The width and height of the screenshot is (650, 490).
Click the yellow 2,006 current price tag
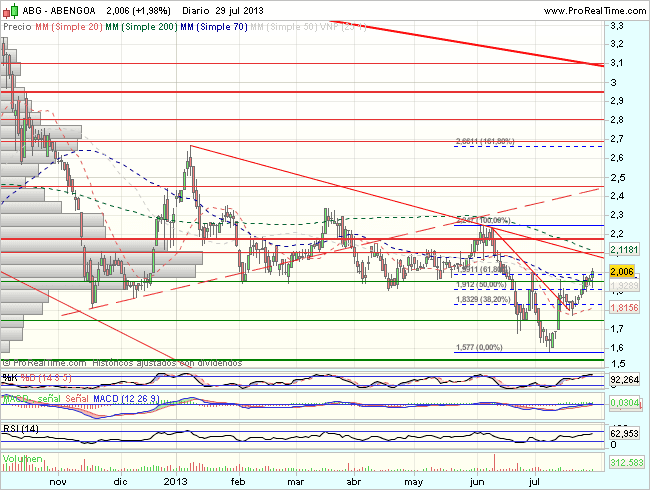click(623, 271)
